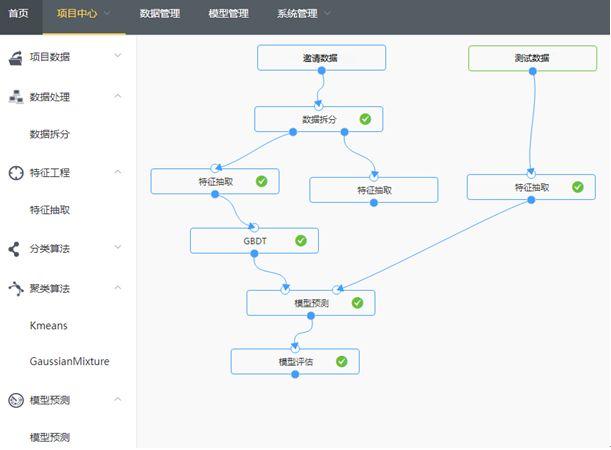
Task: Click check icon on right 特征抽取 node
Action: (578, 187)
